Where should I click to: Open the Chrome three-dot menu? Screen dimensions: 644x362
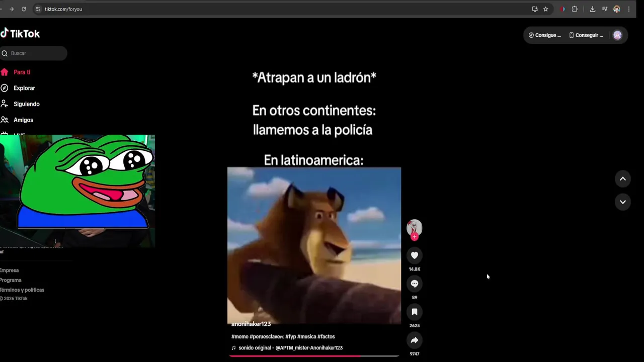click(x=629, y=9)
